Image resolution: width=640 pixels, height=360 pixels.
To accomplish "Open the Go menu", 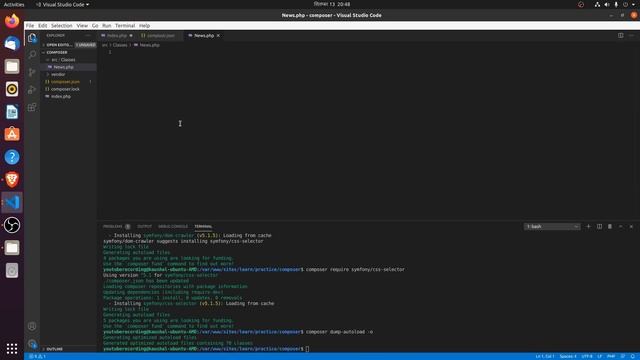I will 95,25.
